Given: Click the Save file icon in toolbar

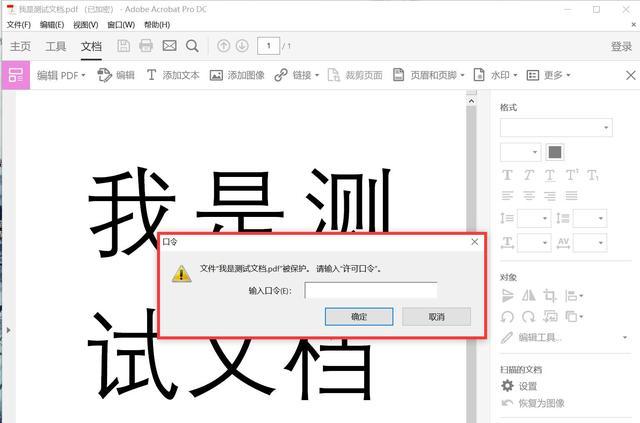Looking at the screenshot, I should pyautogui.click(x=124, y=46).
